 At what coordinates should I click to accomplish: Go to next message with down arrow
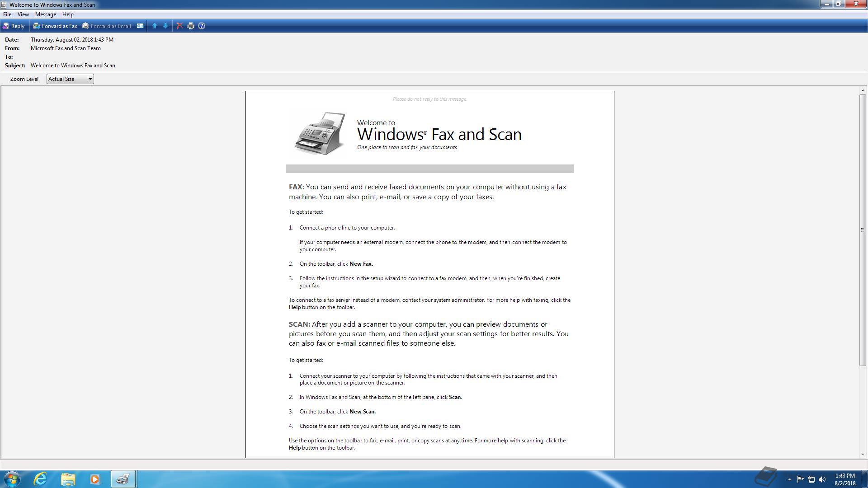tap(165, 26)
